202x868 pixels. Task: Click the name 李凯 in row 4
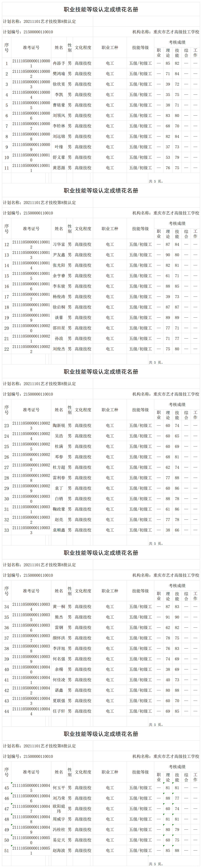(x=59, y=95)
